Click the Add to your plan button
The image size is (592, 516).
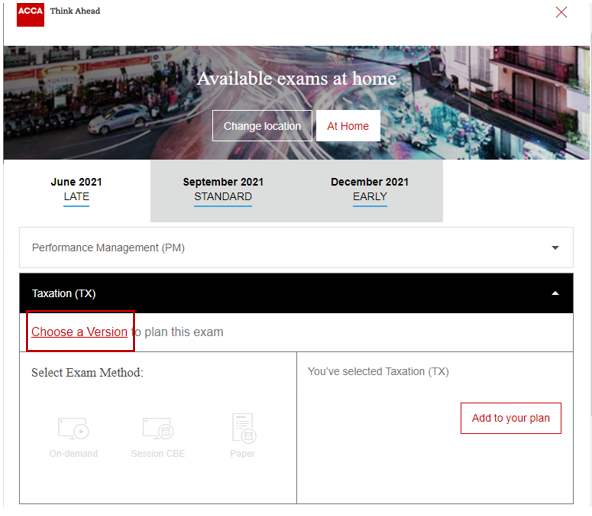click(511, 418)
